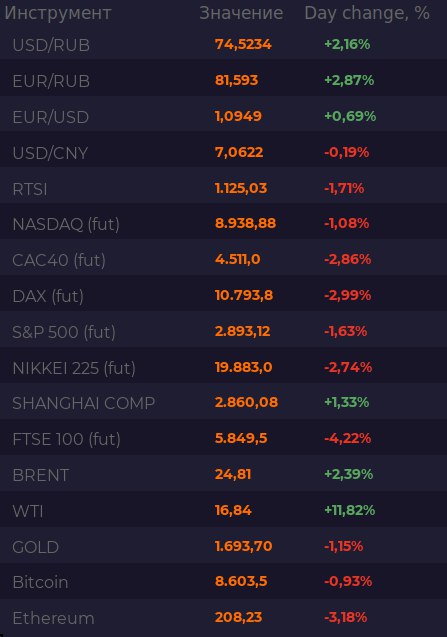Click NIKKEI 225 (fut) value 19.883,0
The height and width of the screenshot is (637, 447).
point(243,367)
